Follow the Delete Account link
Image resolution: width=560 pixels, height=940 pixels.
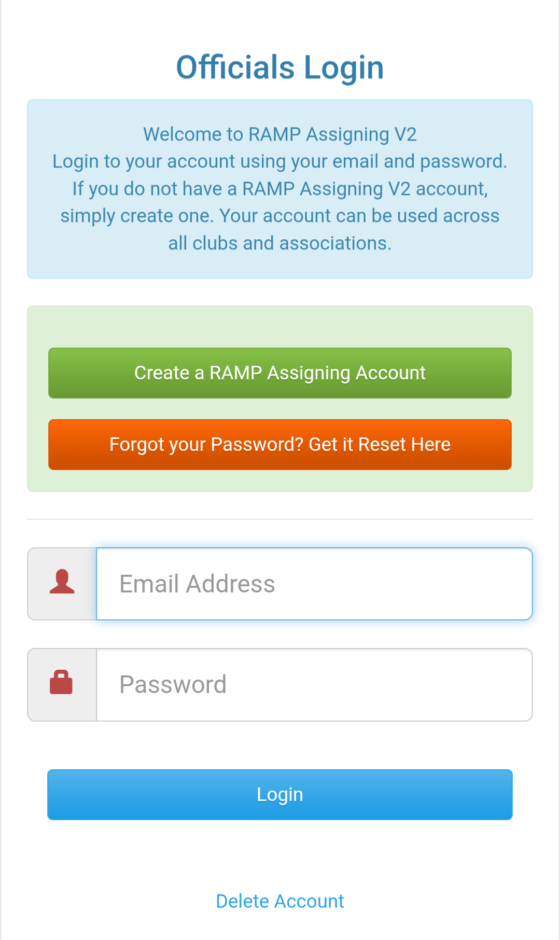click(x=280, y=901)
